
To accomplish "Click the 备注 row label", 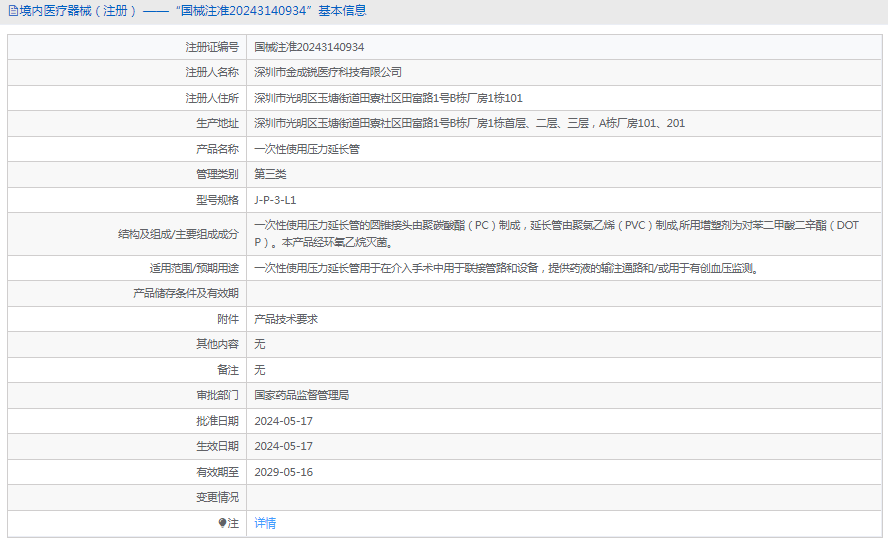I will click(x=228, y=370).
